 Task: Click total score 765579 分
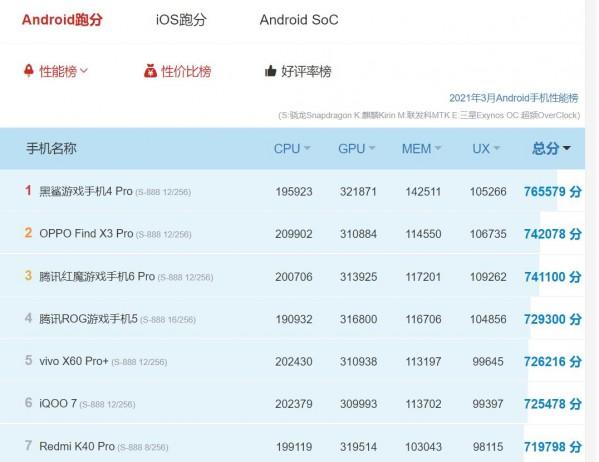pos(552,191)
